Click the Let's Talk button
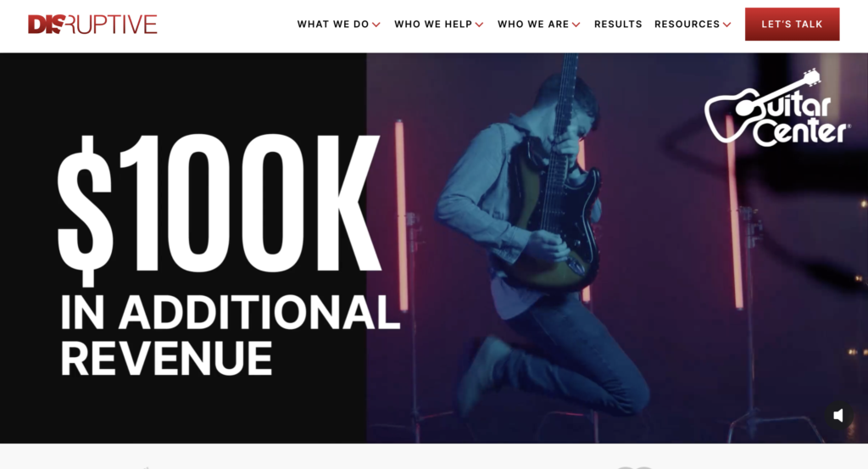868x469 pixels. click(793, 24)
